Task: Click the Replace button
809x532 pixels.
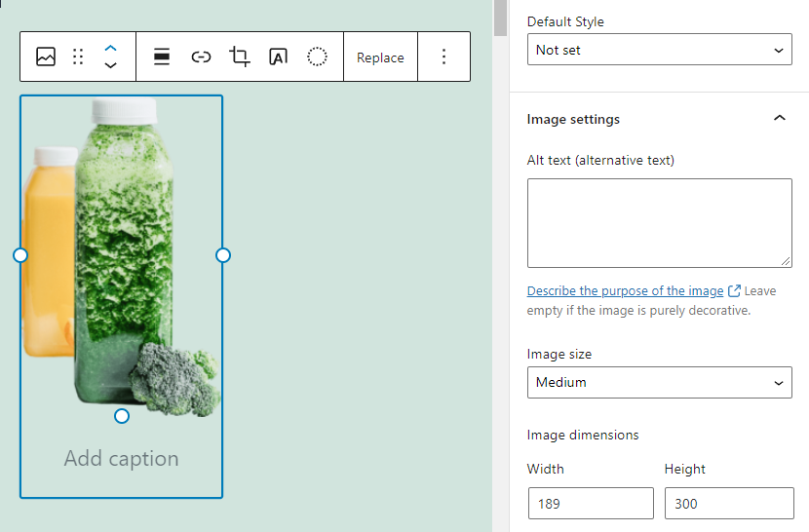Action: pos(380,57)
